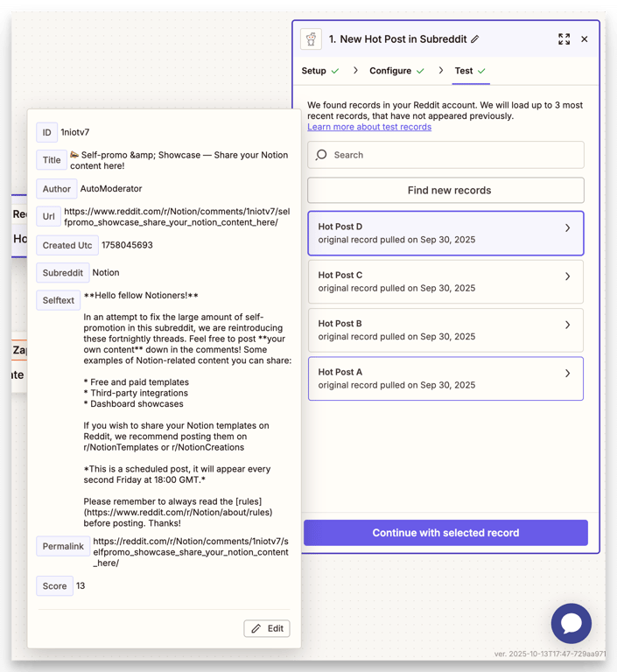Click the Edit button in record details
Viewport: 617px width, 672px height.
267,629
